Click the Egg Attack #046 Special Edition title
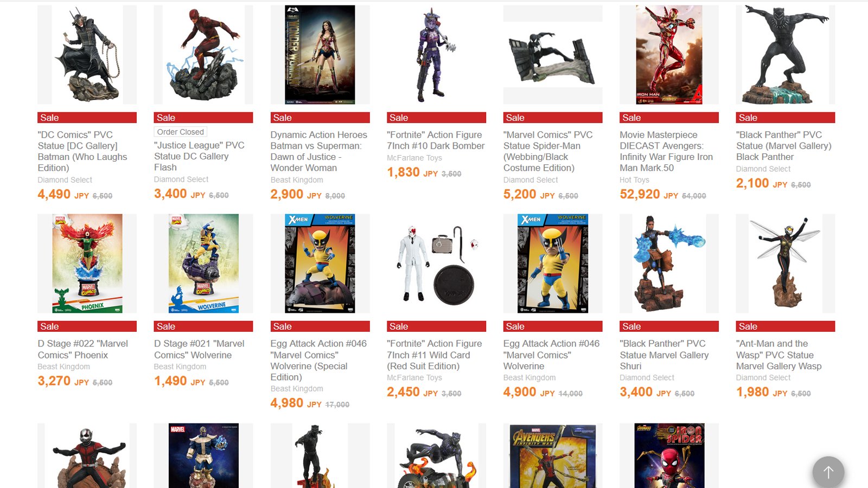Screen dimensions: 868x488 (318, 360)
